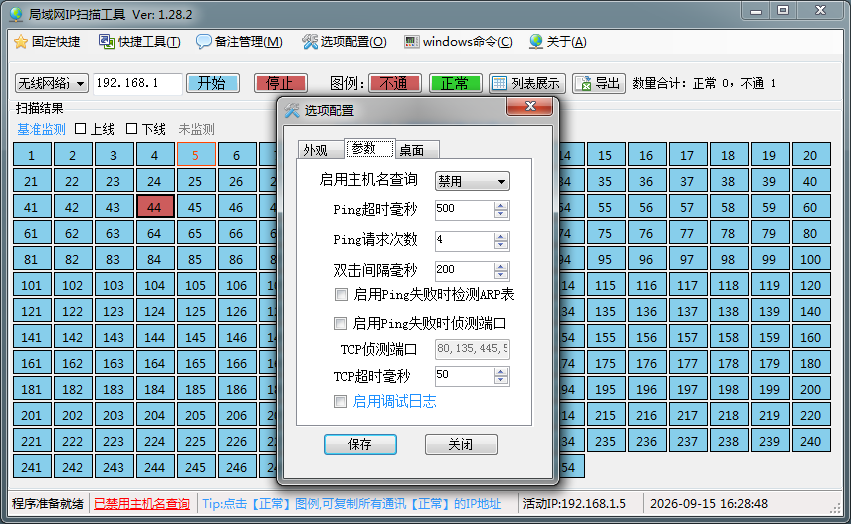
Task: Click the 双击间隔毫秒 value field
Action: (465, 270)
